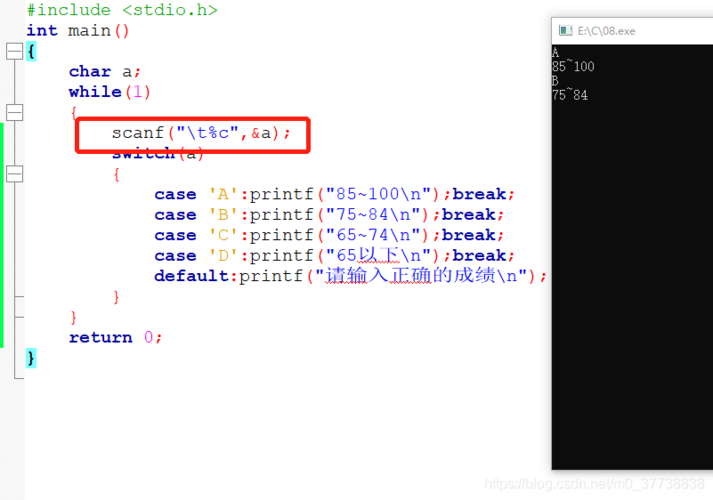Click the input letter 'A' in console
Screen dimensions: 713x500
[555, 52]
